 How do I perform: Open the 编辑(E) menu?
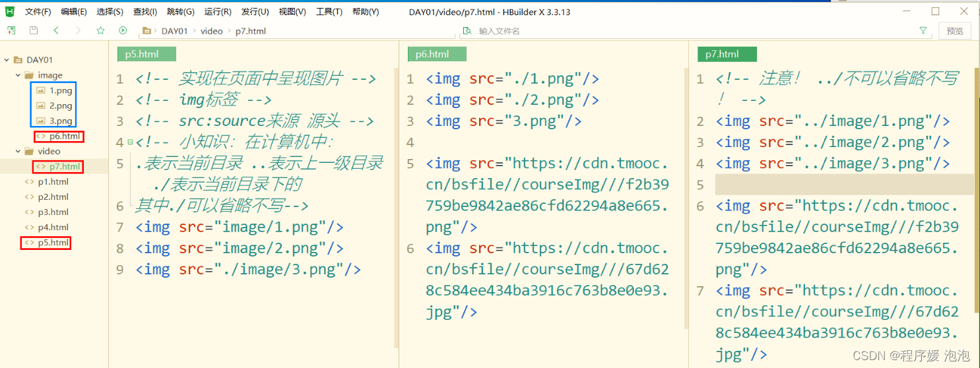point(73,12)
